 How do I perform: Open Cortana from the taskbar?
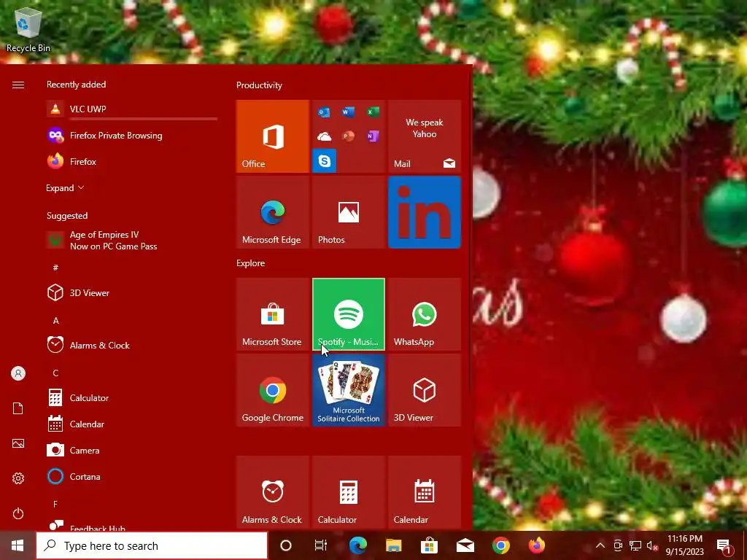pos(286,545)
